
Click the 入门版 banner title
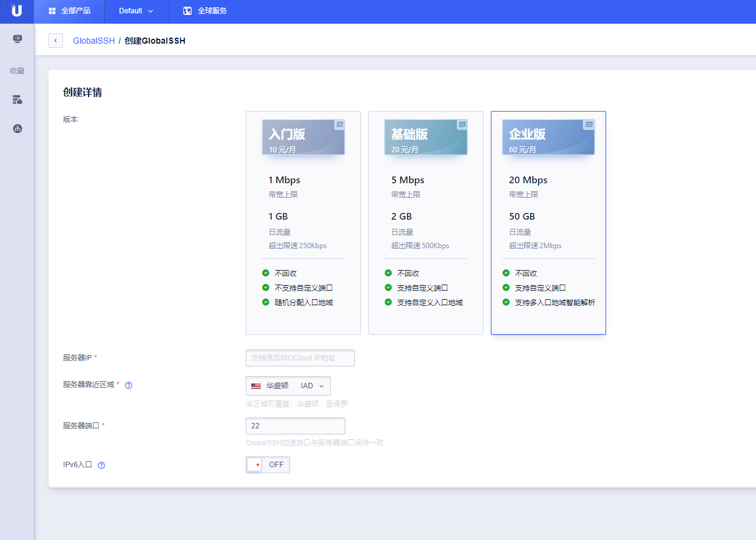[x=287, y=134]
